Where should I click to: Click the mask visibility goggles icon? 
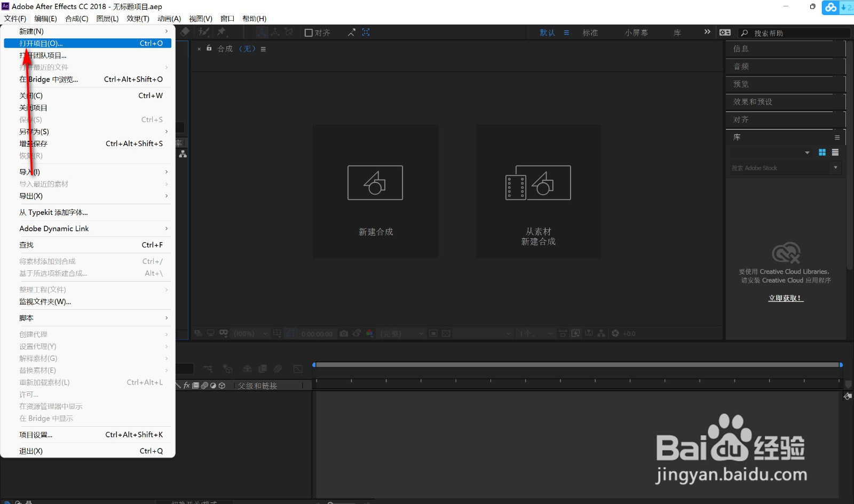[x=224, y=333]
